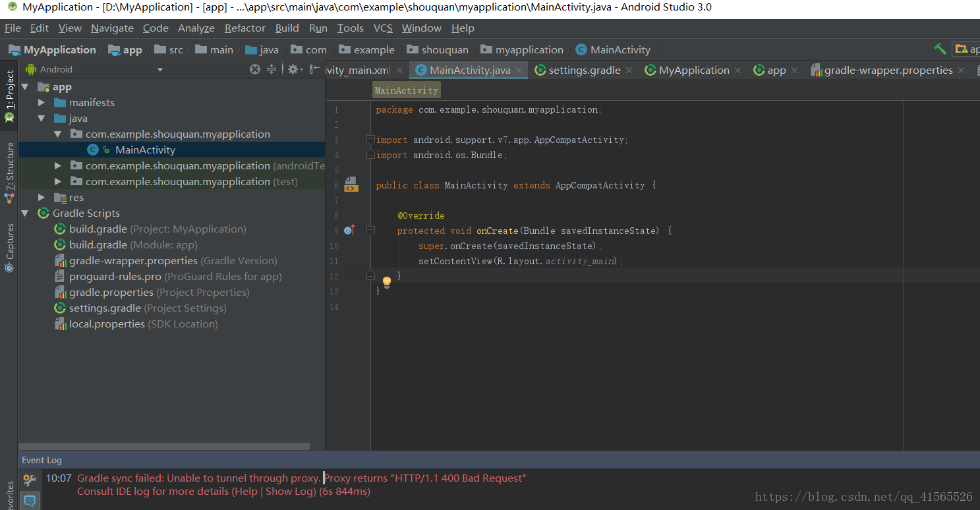Click the Event Log panel title
Image resolution: width=980 pixels, height=510 pixels.
42,460
